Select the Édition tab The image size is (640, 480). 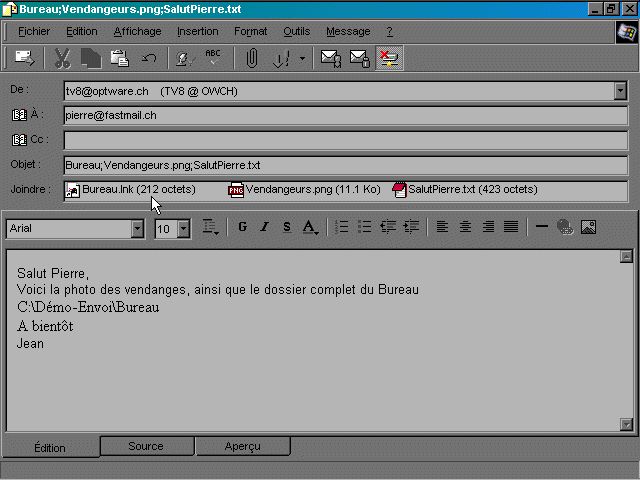(x=50, y=448)
